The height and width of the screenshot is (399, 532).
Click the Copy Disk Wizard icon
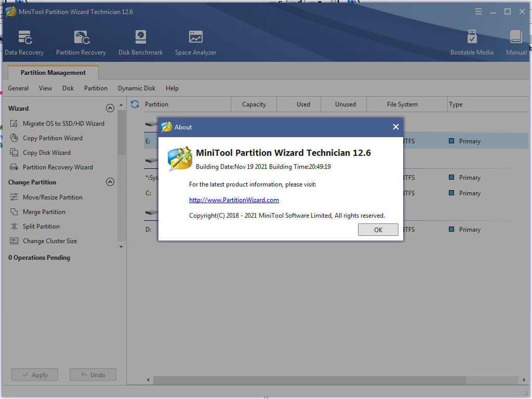[x=14, y=153]
